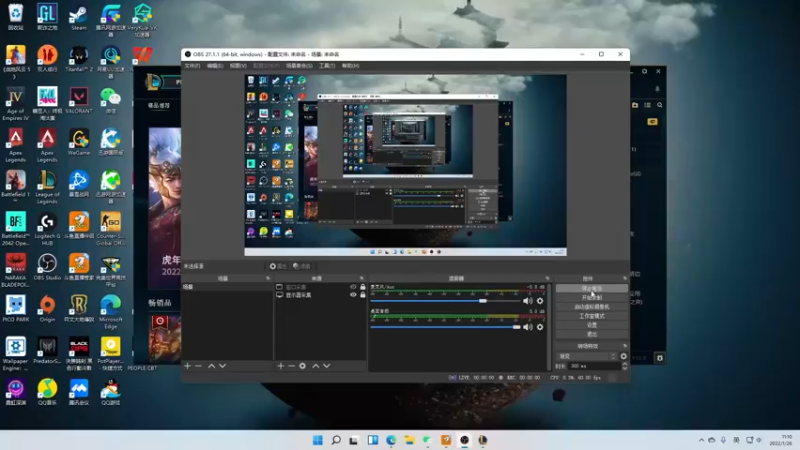Open Microsoft Edge desktop shortcut
Viewport: 800px width, 450px height.
click(110, 312)
